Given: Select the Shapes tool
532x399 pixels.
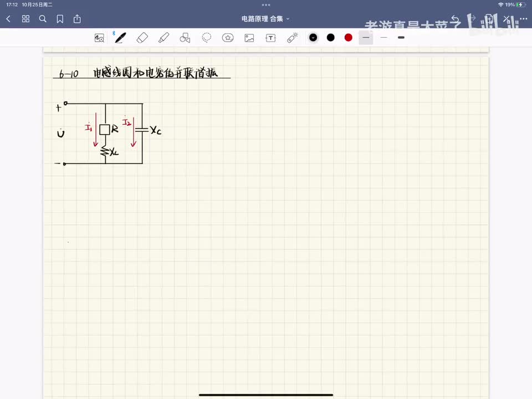Looking at the screenshot, I should (x=185, y=38).
